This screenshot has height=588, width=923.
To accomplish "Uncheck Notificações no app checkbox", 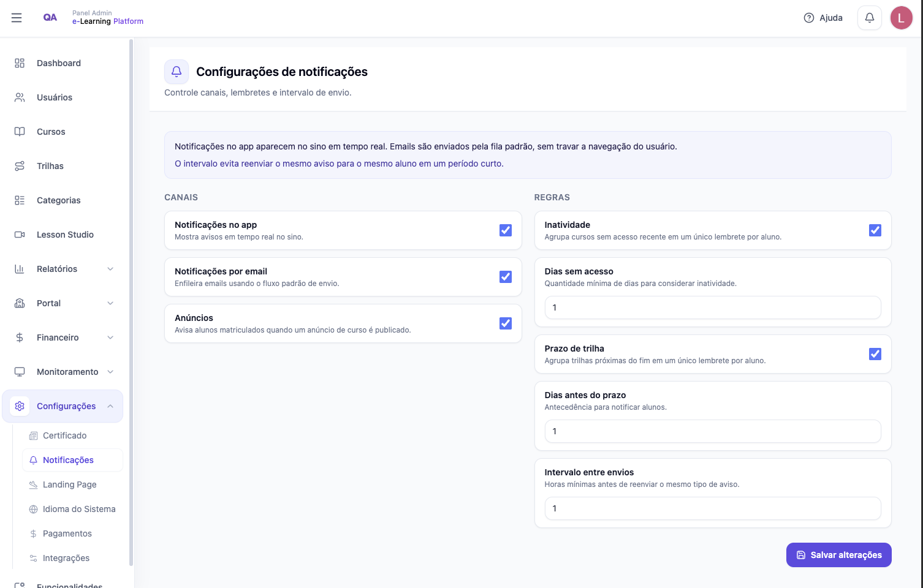I will [x=506, y=230].
